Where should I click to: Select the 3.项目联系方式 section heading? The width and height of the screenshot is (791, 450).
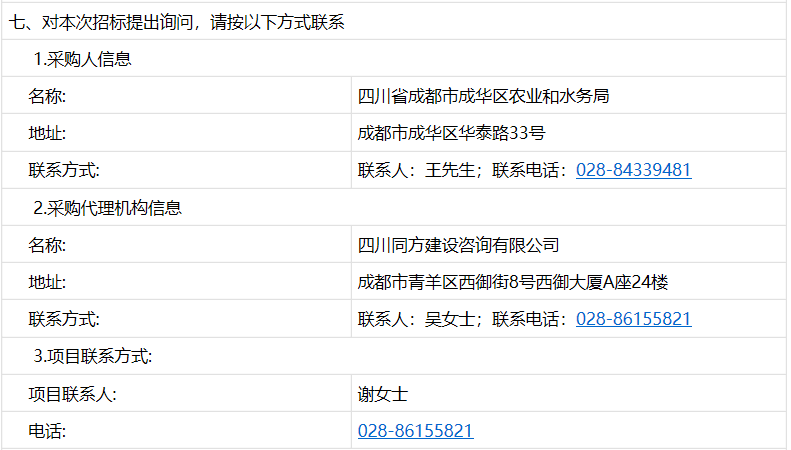[93, 356]
